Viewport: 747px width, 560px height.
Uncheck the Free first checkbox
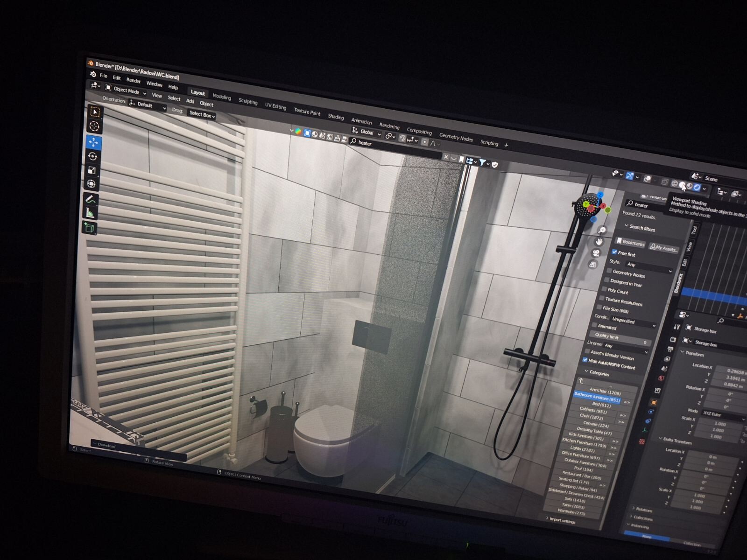click(614, 252)
